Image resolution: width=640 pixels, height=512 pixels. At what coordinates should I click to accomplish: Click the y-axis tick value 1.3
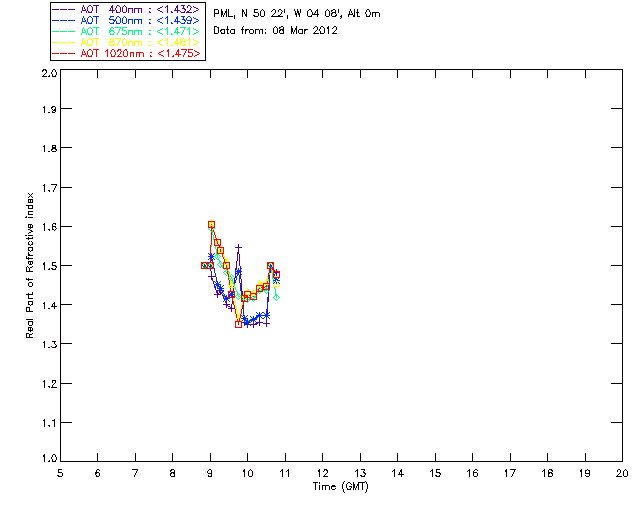49,344
